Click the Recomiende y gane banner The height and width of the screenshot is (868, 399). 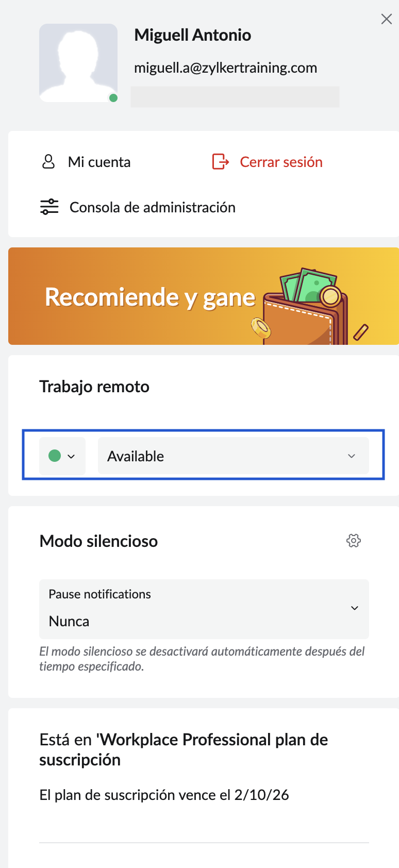coord(149,297)
